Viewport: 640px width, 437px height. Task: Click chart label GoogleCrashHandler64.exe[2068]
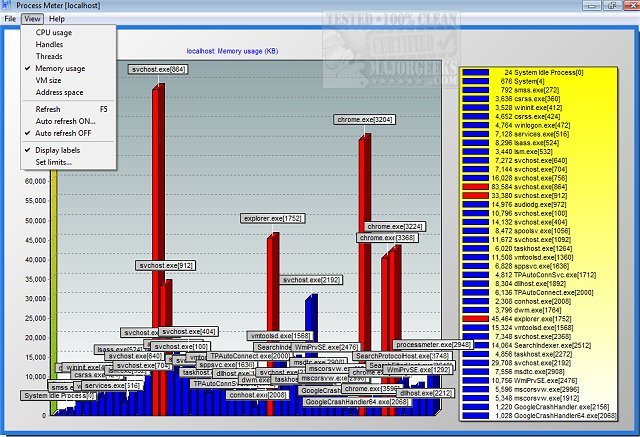point(357,402)
